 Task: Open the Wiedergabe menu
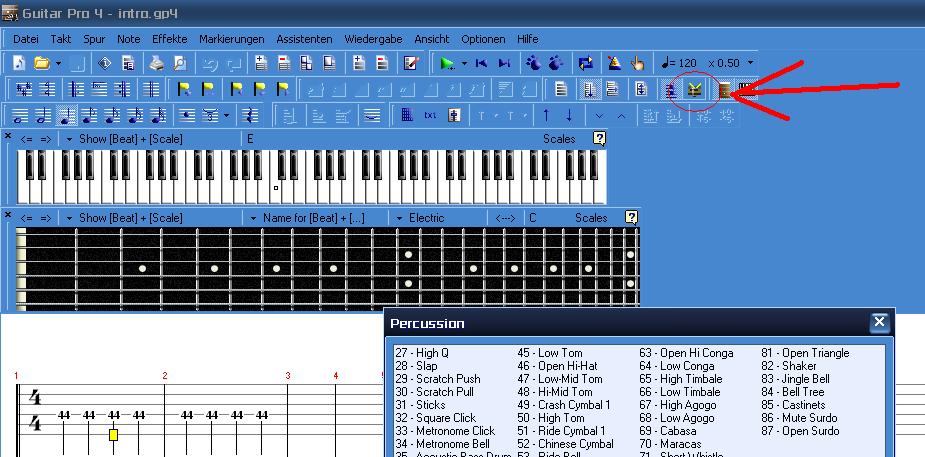point(373,39)
